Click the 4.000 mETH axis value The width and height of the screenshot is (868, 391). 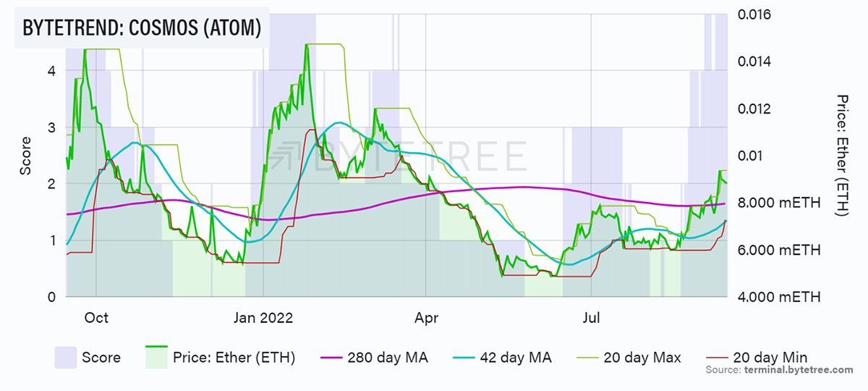778,297
